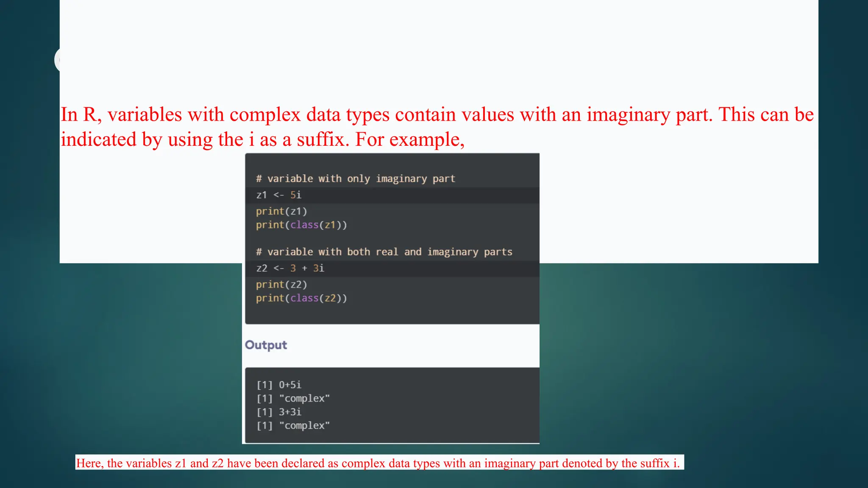The height and width of the screenshot is (488, 868).
Task: Click the output line '[1] 0+5i'
Action: coord(279,385)
